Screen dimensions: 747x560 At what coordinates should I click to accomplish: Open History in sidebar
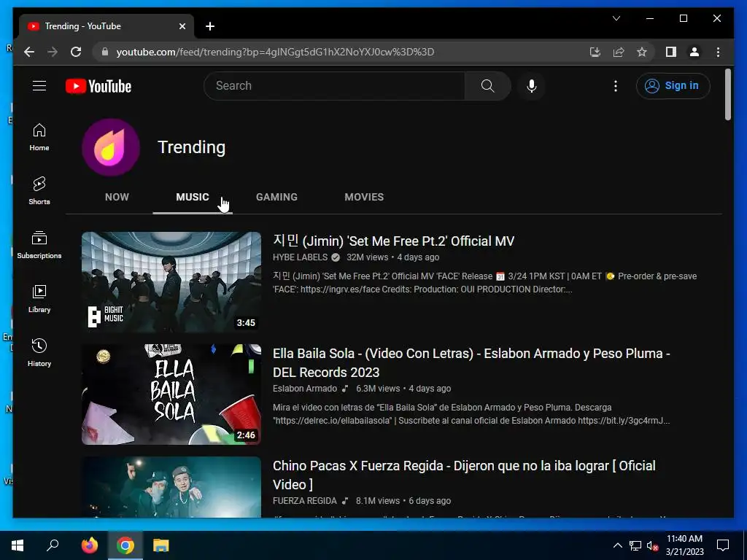39,352
